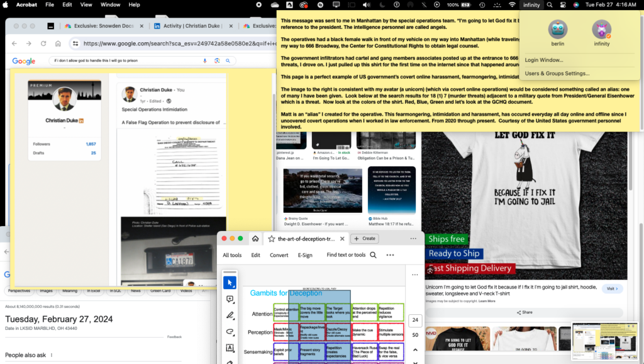Pick the highlighter pen tool
The height and width of the screenshot is (364, 644).
coord(230,316)
